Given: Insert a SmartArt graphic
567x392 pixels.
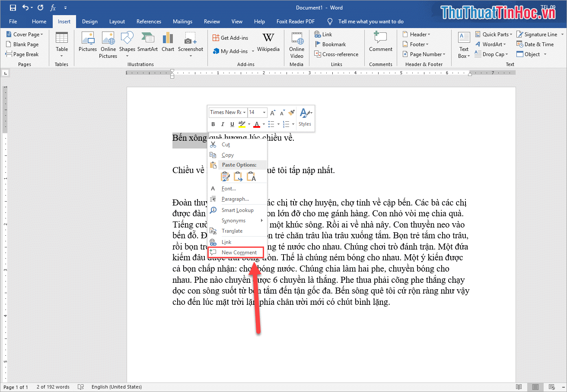Looking at the screenshot, I should coord(148,42).
